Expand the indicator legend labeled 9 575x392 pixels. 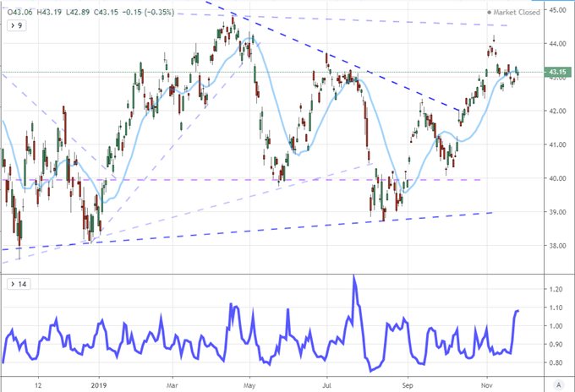point(17,25)
